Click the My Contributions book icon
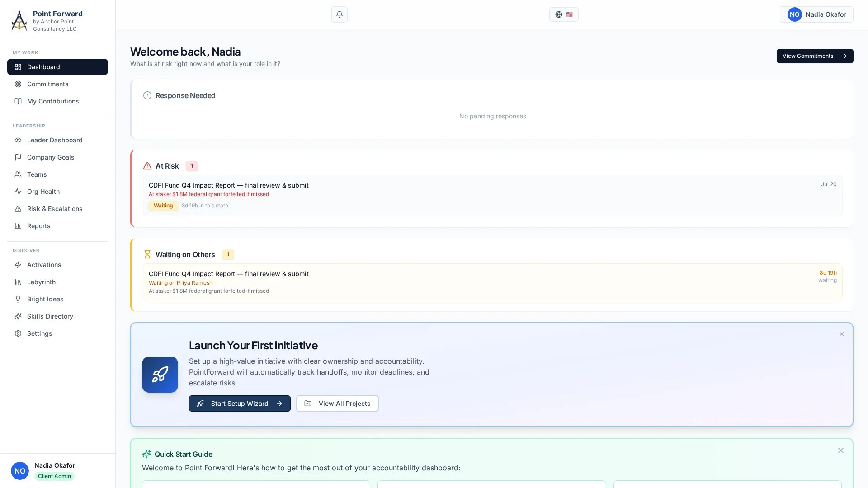868x488 pixels. click(18, 101)
